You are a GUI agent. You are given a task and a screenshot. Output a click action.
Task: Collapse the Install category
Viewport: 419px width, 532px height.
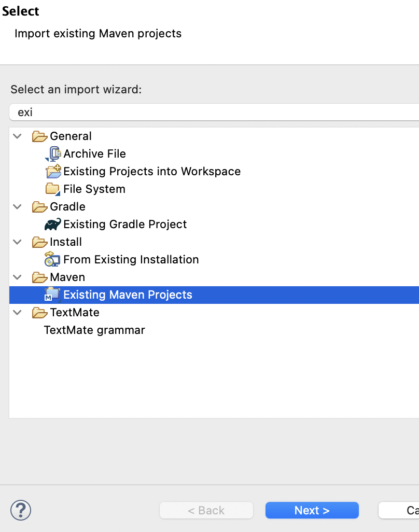pos(17,242)
